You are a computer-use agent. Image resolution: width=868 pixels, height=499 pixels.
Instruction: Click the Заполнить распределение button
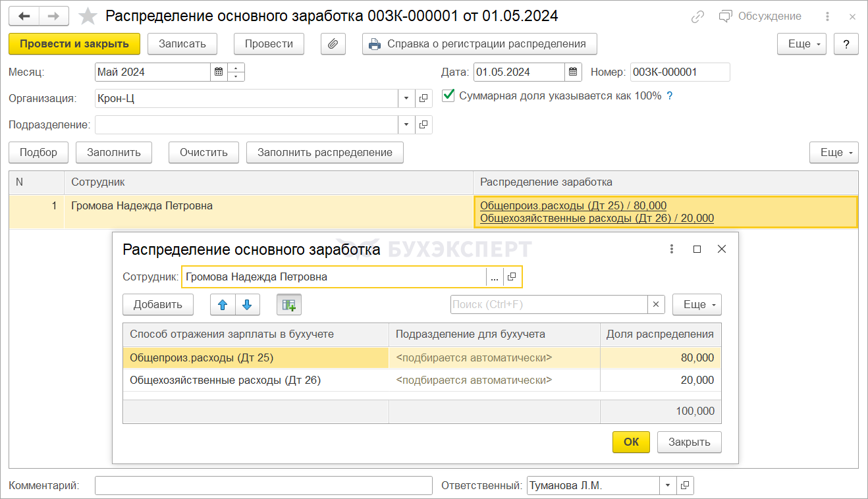tap(325, 153)
